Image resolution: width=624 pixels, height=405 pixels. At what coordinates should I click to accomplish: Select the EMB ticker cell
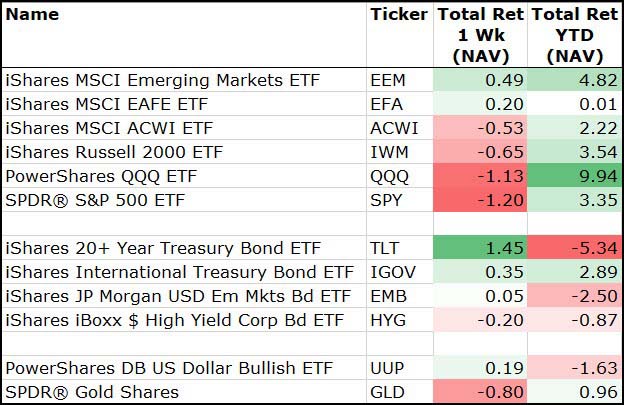click(x=385, y=295)
